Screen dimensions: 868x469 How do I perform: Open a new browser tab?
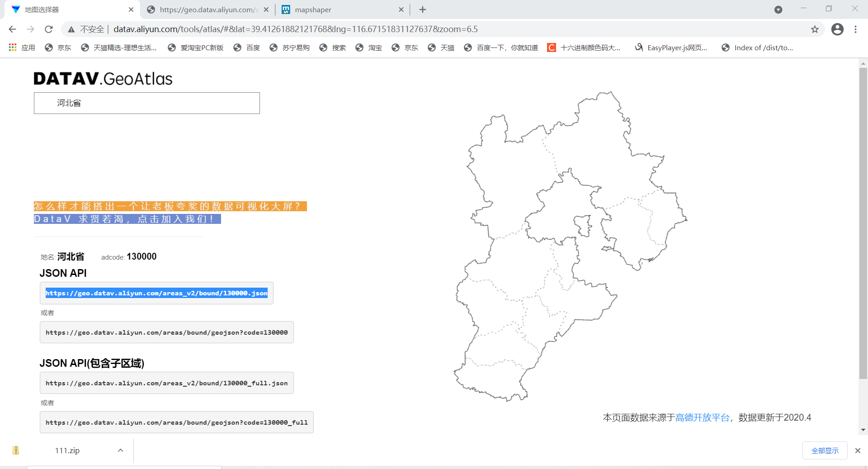tap(423, 9)
